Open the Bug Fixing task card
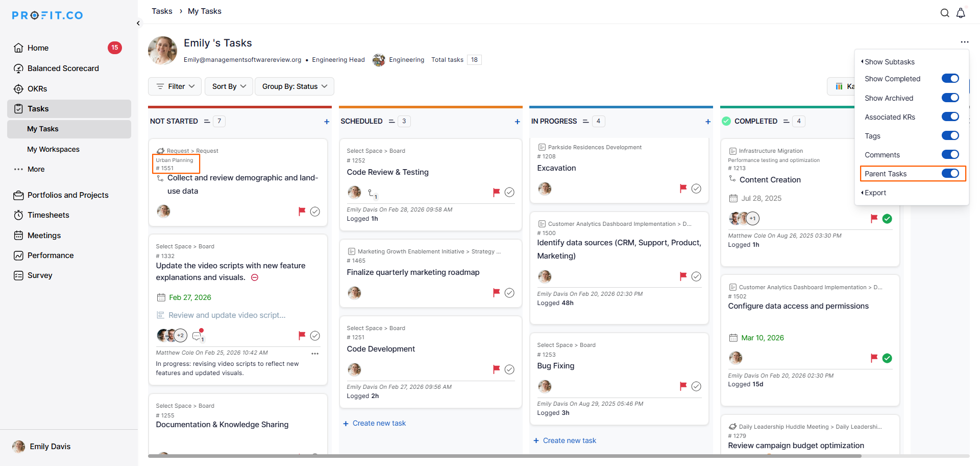Viewport: 980px width, 466px height. pyautogui.click(x=555, y=366)
